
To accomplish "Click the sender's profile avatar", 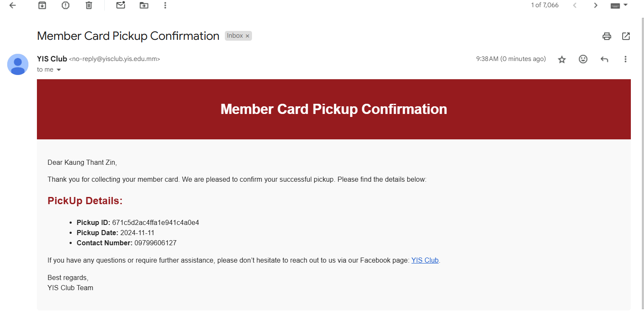I will [18, 64].
